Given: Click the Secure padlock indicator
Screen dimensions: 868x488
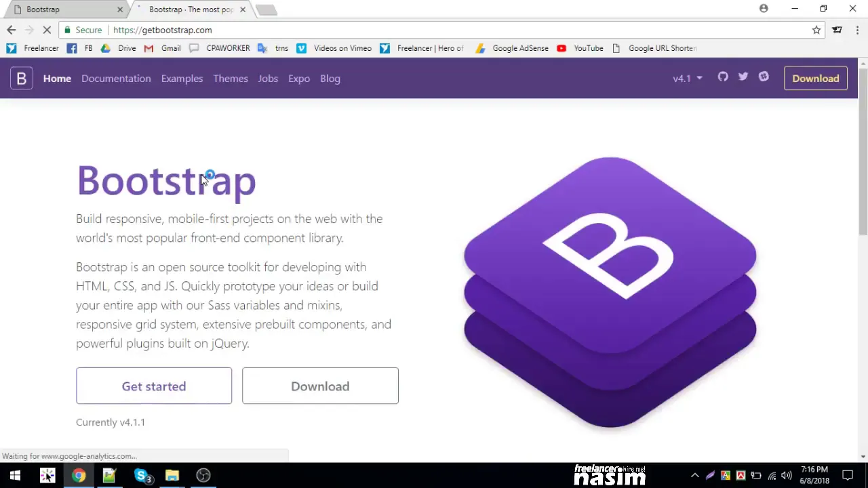Looking at the screenshot, I should click(83, 30).
